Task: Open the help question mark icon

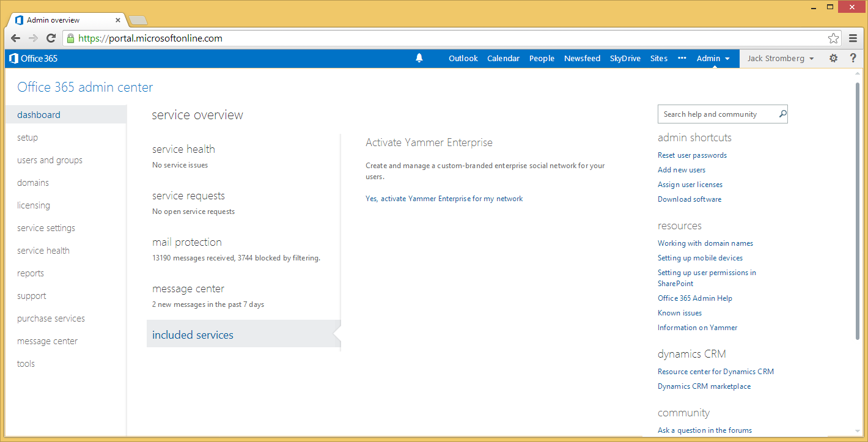Action: tap(853, 58)
